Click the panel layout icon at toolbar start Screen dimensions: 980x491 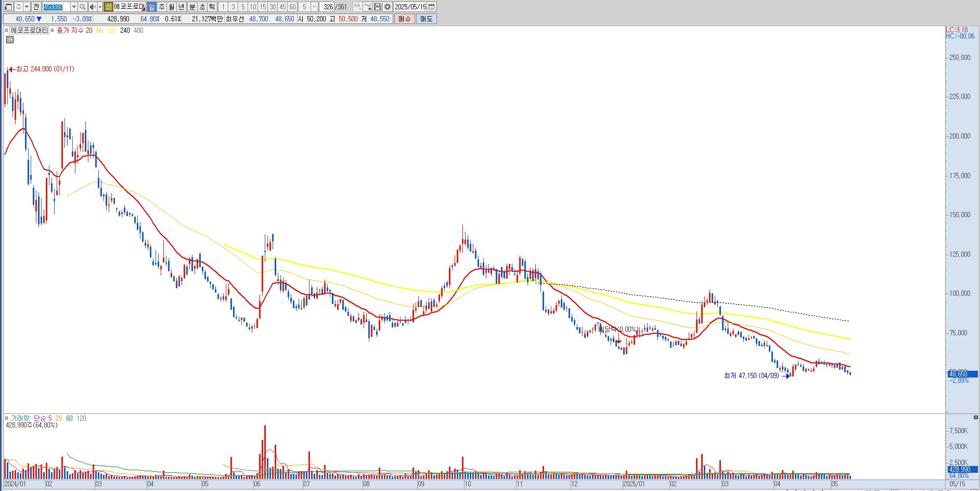click(x=8, y=7)
